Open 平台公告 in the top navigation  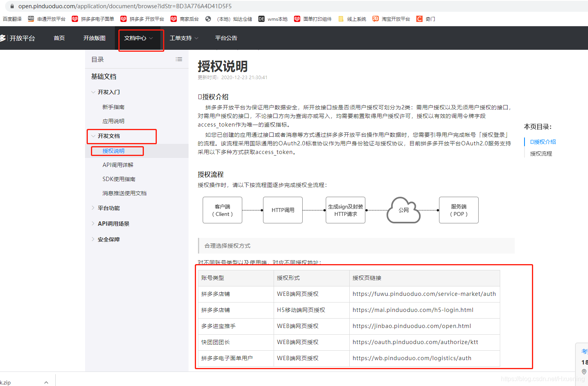226,38
